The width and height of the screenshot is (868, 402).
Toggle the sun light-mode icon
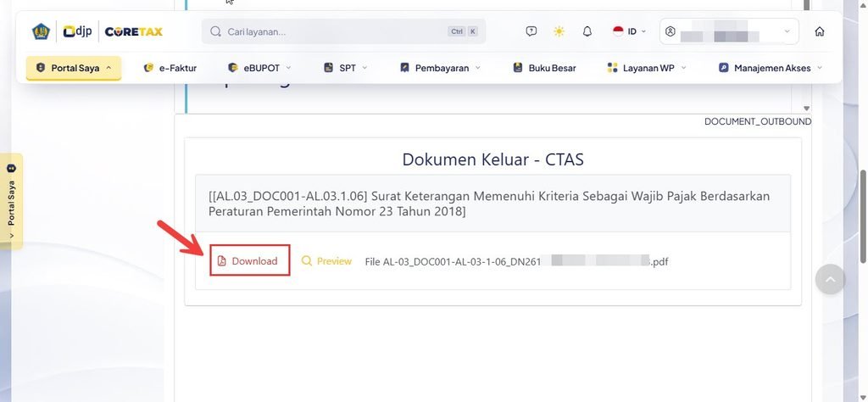pyautogui.click(x=559, y=31)
